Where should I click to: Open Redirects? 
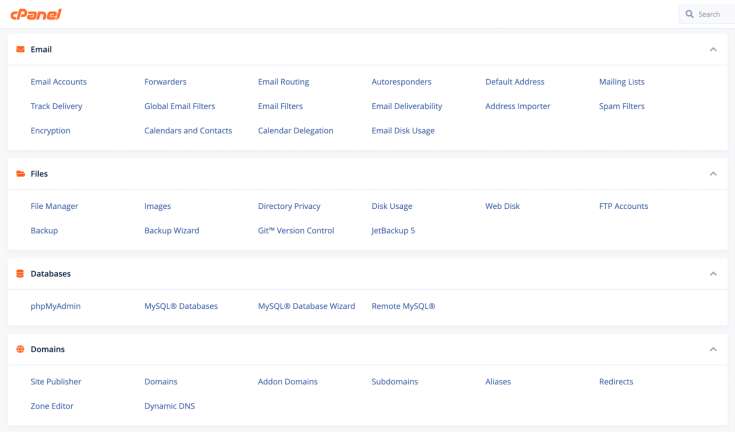[x=616, y=381]
